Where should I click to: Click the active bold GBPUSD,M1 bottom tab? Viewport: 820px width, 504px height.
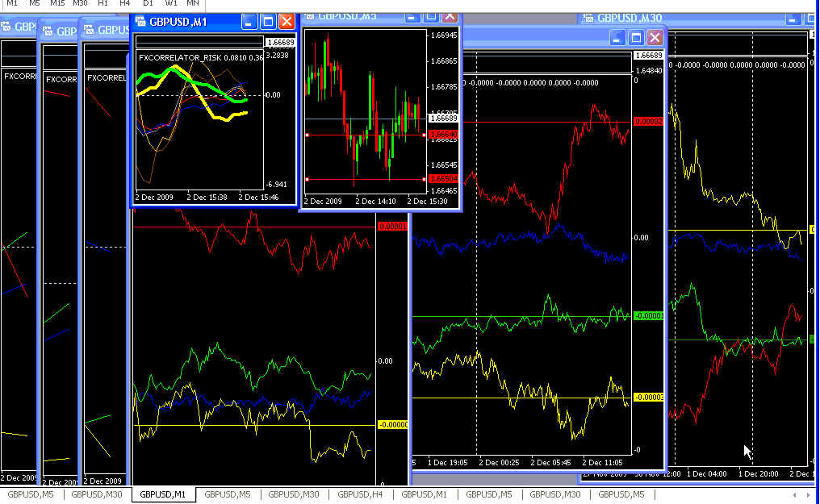point(163,494)
